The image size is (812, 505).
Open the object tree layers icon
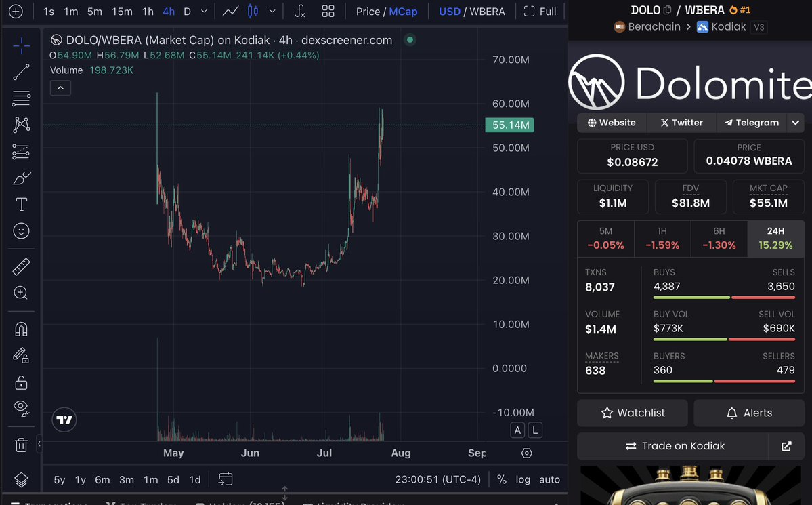click(21, 480)
